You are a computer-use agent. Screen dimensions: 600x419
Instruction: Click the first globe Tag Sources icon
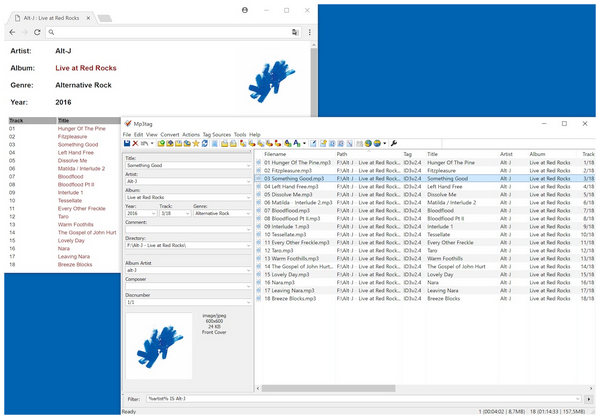coord(368,143)
